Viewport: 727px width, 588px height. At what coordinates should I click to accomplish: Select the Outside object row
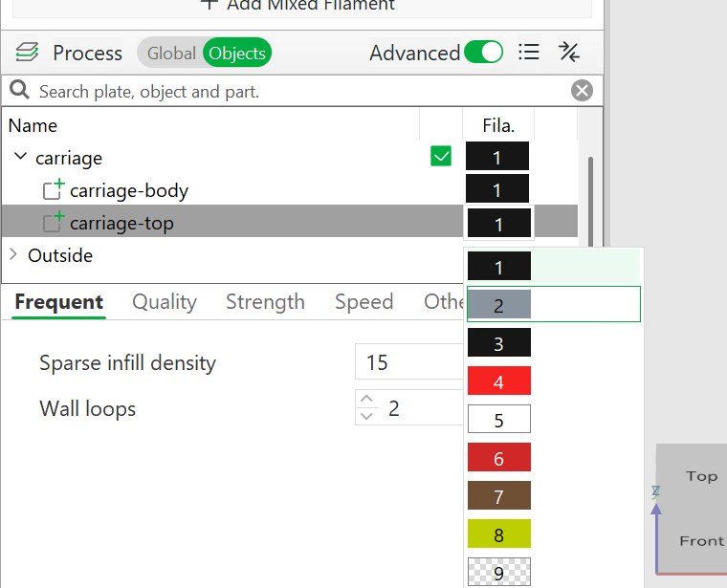click(x=60, y=255)
